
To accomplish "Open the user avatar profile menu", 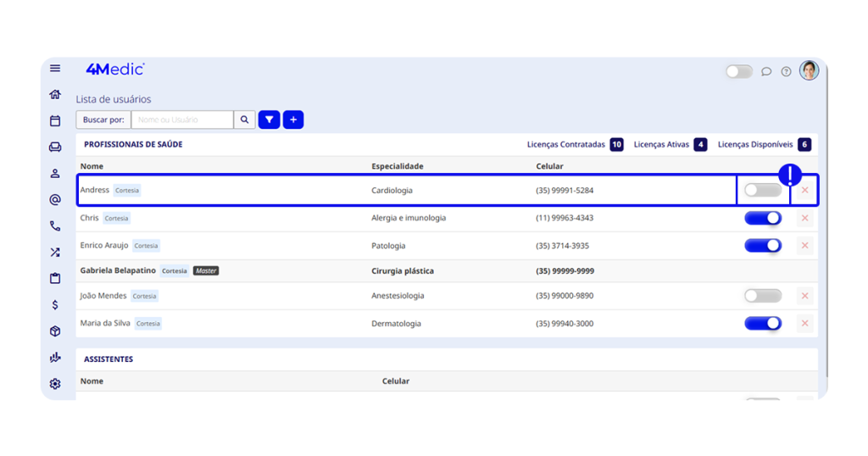I will click(x=810, y=70).
